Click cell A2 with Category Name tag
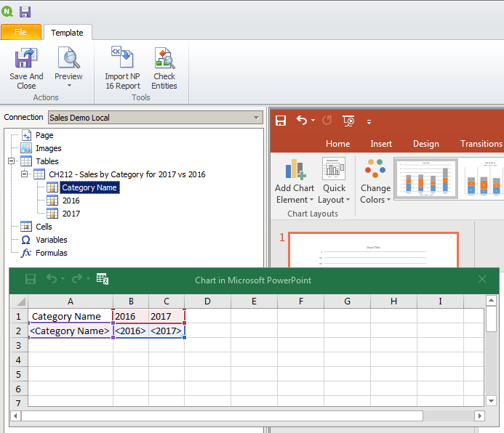 pos(70,331)
